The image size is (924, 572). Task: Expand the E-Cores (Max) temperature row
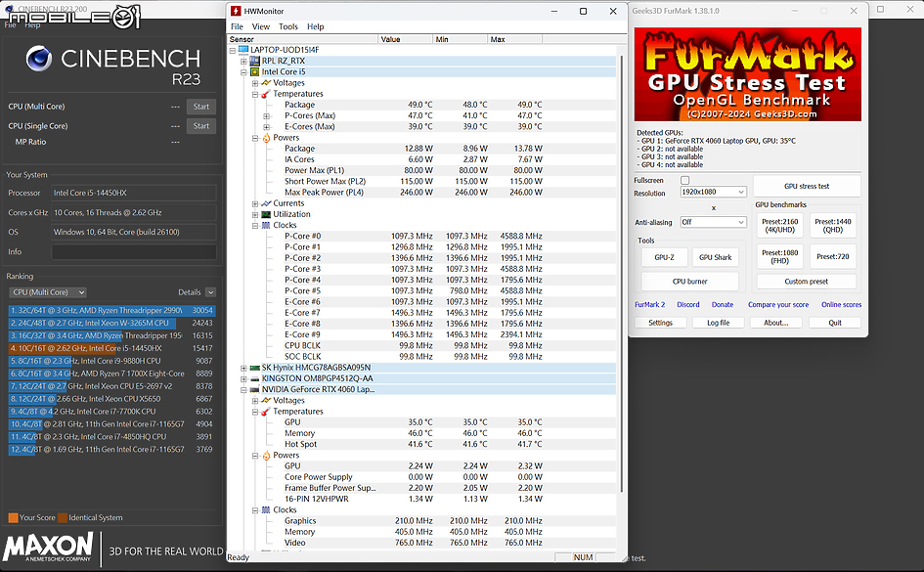point(266,127)
